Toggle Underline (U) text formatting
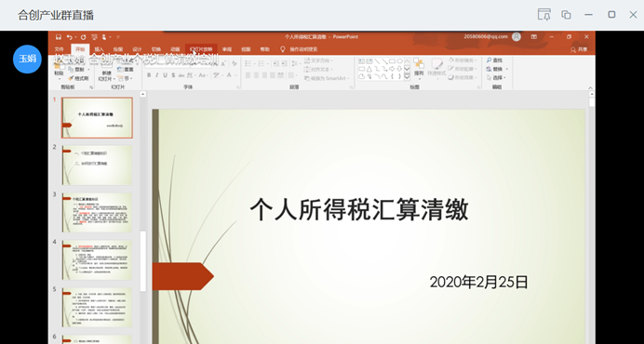 pyautogui.click(x=165, y=75)
